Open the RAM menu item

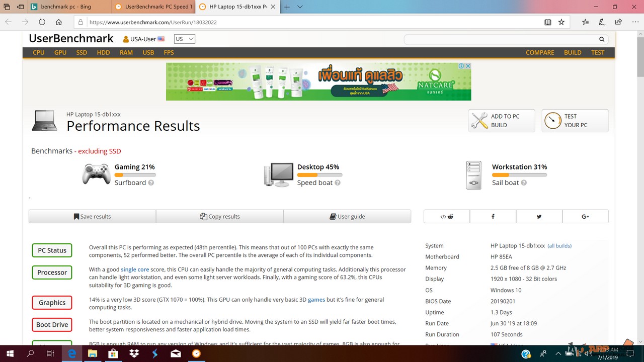(126, 53)
